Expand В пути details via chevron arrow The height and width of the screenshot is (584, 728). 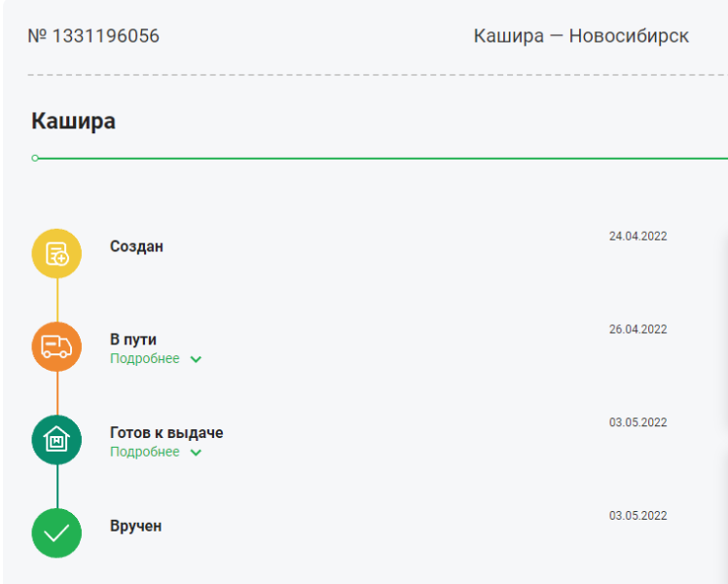[196, 359]
